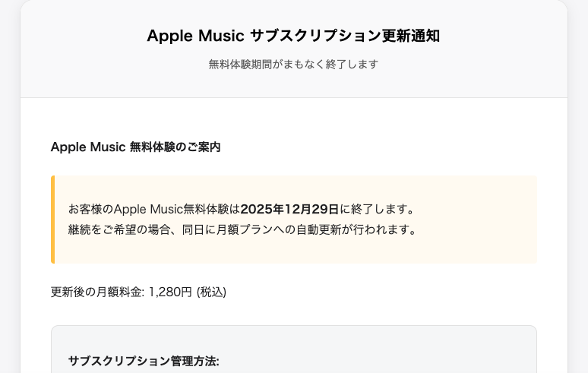Click the label "更新後の月額料金:"
Image resolution: width=588 pixels, height=373 pixels.
tap(97, 292)
